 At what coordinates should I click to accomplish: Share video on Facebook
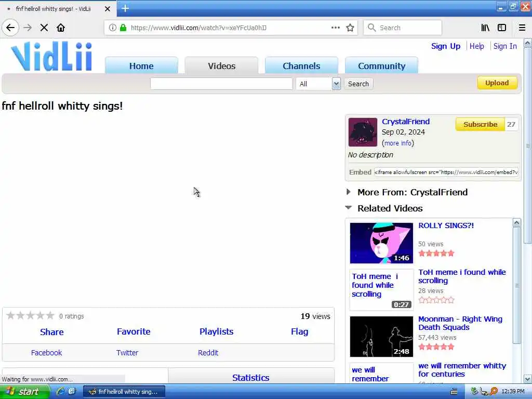click(x=46, y=353)
